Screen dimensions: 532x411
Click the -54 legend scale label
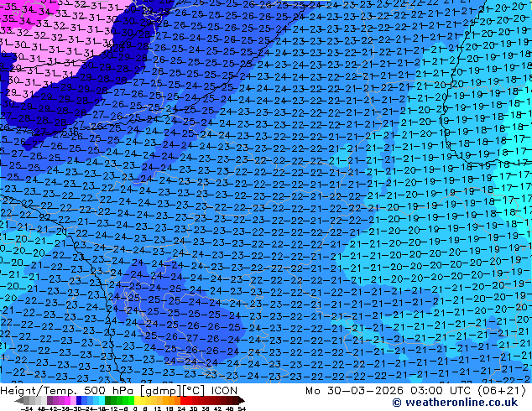point(27,408)
